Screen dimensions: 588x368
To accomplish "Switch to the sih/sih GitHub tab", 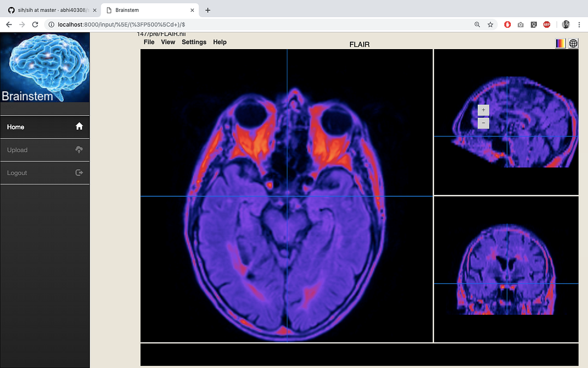I will pyautogui.click(x=48, y=10).
